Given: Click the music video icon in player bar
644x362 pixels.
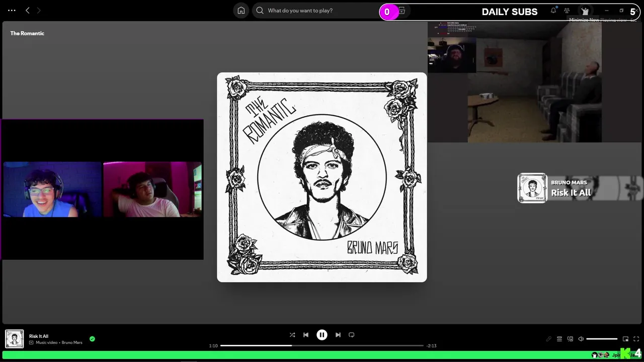Looking at the screenshot, I should click(x=31, y=342).
